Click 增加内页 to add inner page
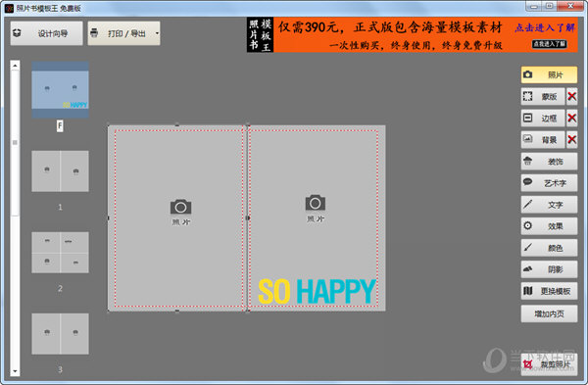The height and width of the screenshot is (385, 588). point(549,313)
